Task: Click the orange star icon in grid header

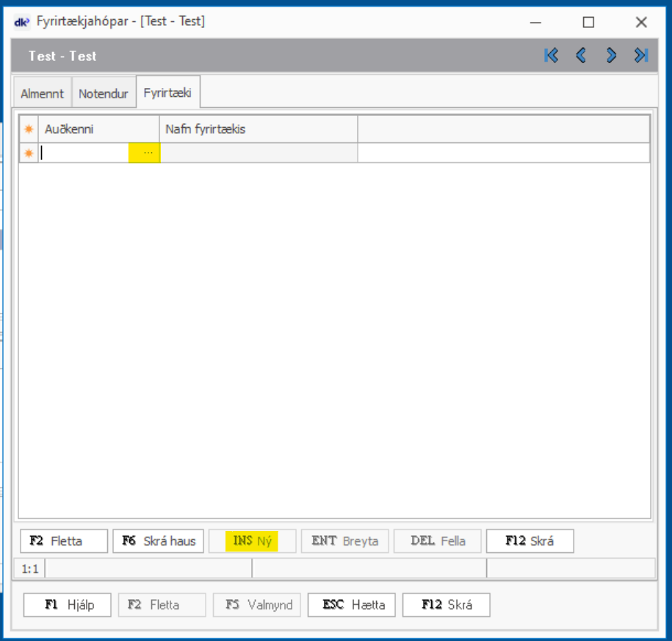Action: point(29,129)
